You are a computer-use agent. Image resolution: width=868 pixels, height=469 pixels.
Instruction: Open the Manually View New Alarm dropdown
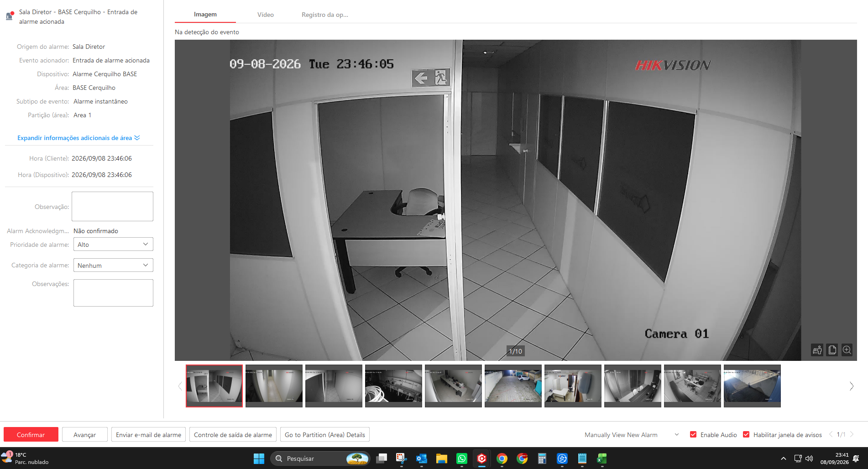(632, 435)
